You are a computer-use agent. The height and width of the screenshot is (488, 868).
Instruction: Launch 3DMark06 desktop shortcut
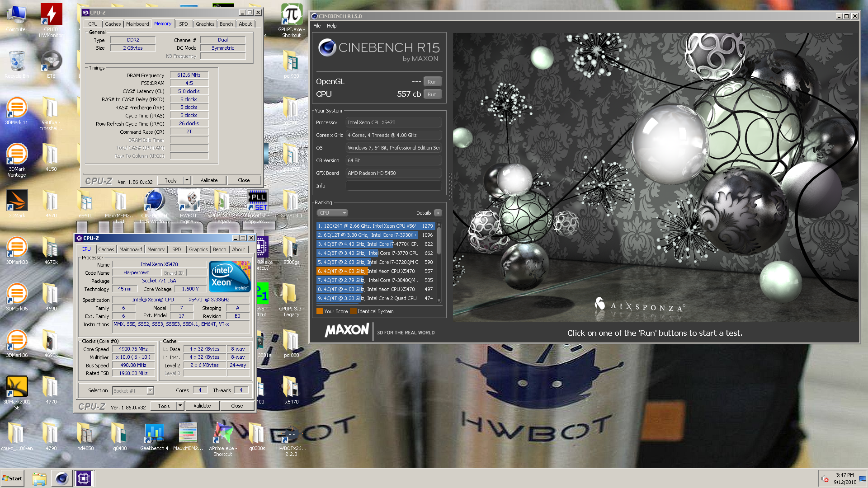click(17, 344)
